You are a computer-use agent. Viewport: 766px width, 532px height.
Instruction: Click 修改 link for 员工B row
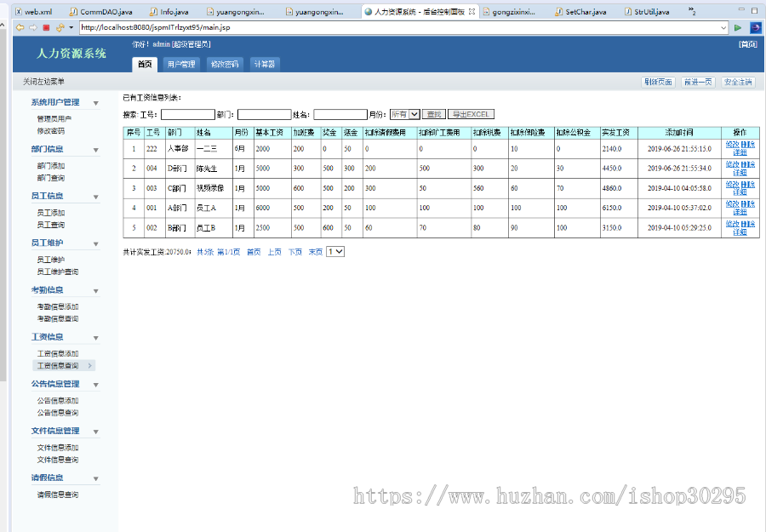click(732, 223)
